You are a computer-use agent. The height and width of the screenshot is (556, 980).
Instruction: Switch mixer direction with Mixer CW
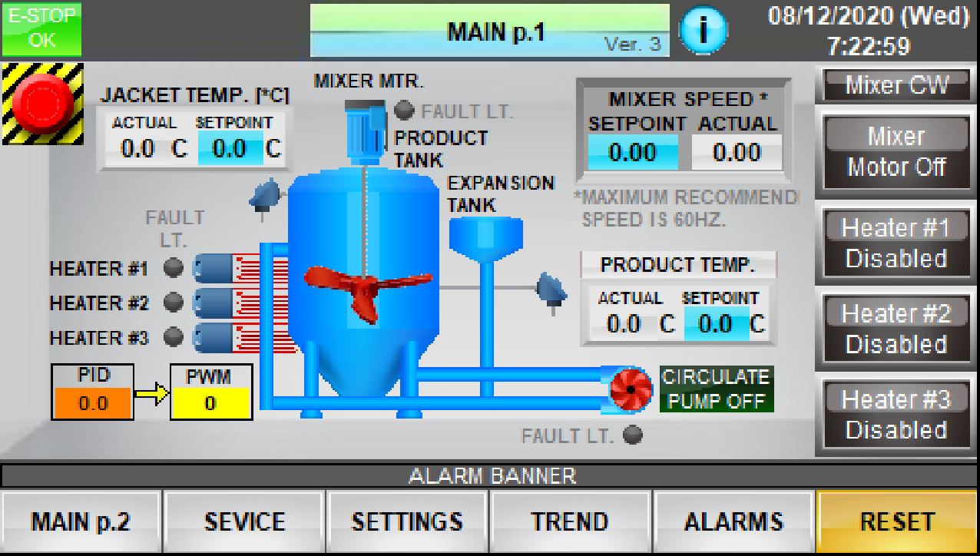pyautogui.click(x=896, y=85)
